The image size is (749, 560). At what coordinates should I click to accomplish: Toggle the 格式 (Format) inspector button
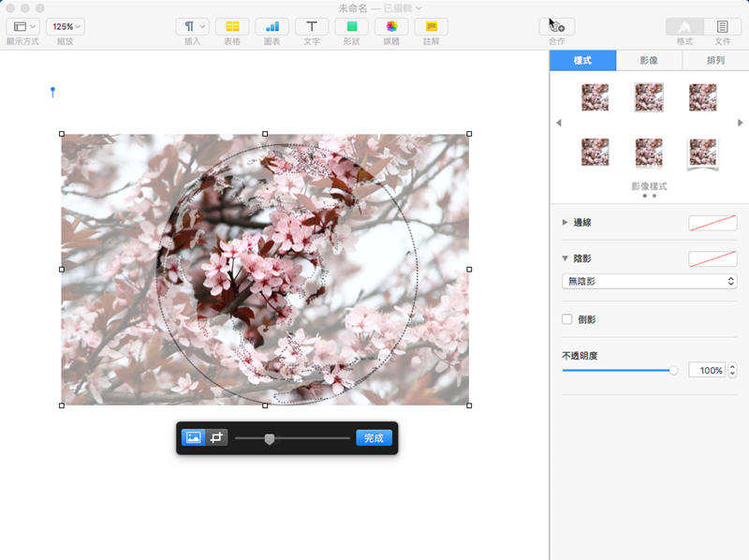coord(684,26)
